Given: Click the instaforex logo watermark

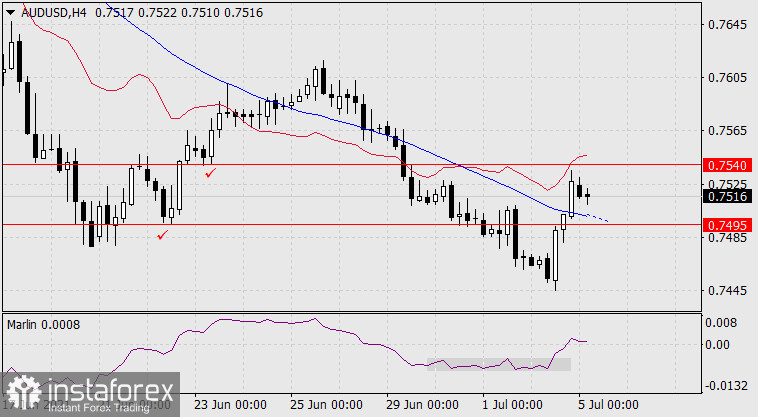Looking at the screenshot, I should pos(90,392).
